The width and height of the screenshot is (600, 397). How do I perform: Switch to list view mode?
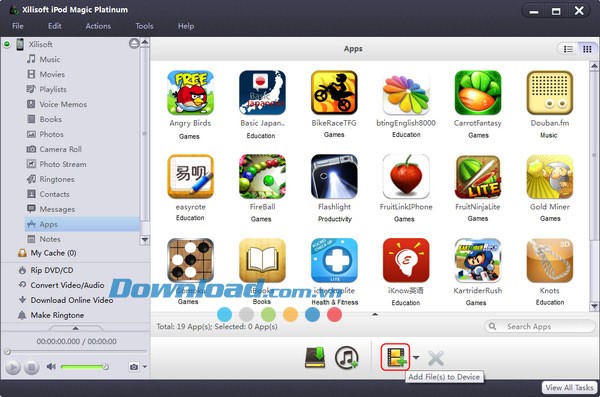point(568,49)
